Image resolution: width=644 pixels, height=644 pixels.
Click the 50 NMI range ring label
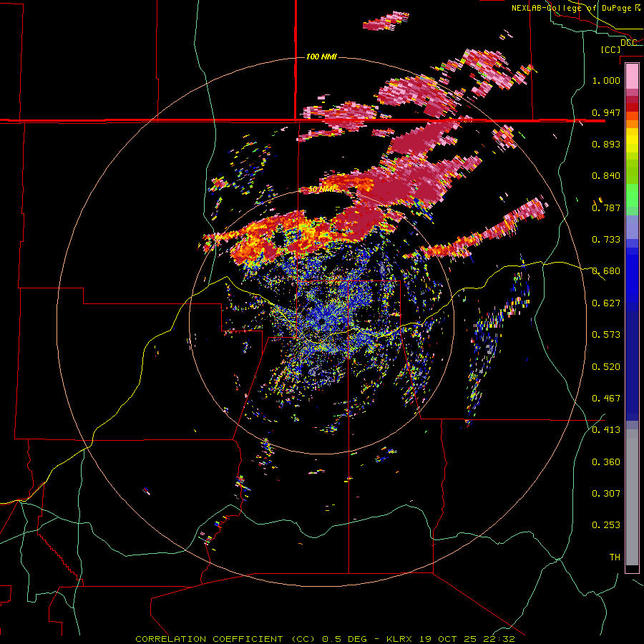(x=321, y=190)
